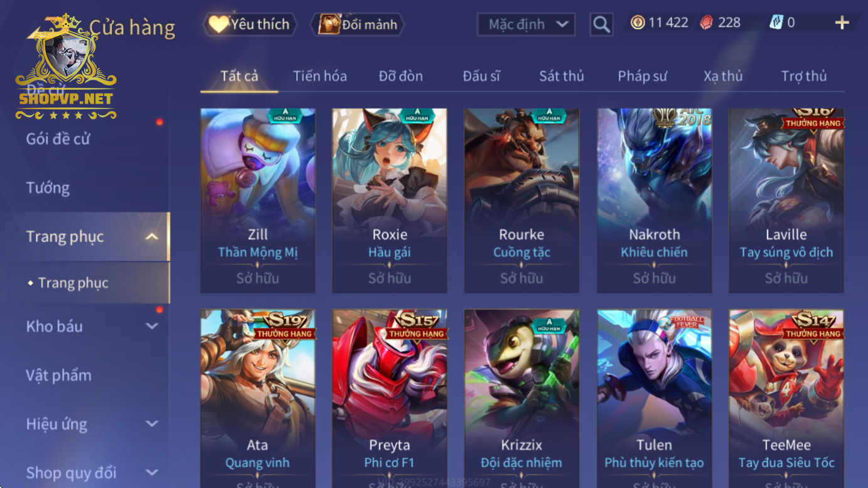The width and height of the screenshot is (868, 488).
Task: Open the Mặc định sort dropdown
Action: point(527,24)
